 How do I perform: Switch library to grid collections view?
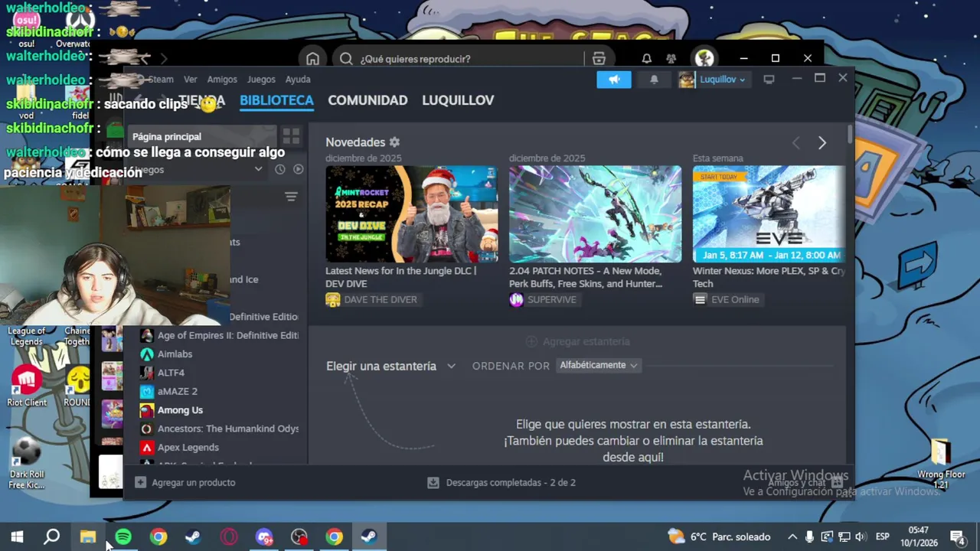click(291, 136)
